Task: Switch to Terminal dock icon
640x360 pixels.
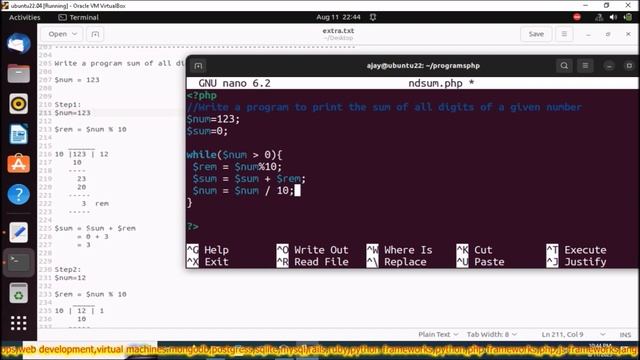Action: tap(18, 262)
